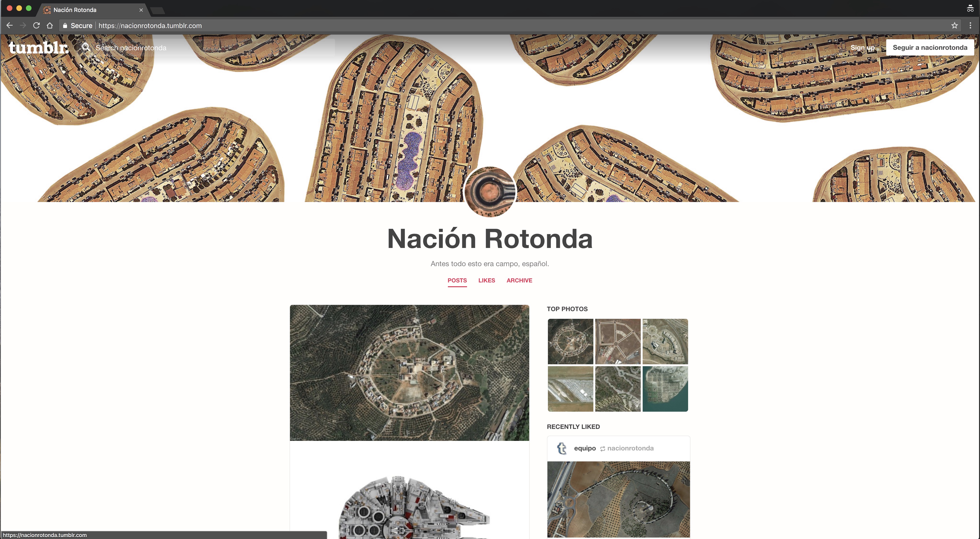Open the circular village aerial post image
The width and height of the screenshot is (980, 539).
click(x=409, y=373)
